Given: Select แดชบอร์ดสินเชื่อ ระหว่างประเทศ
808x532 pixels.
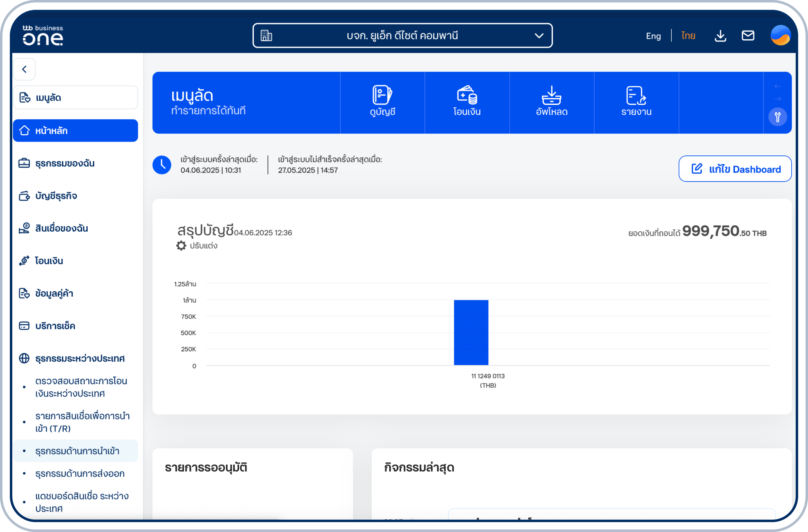Looking at the screenshot, I should 82,502.
